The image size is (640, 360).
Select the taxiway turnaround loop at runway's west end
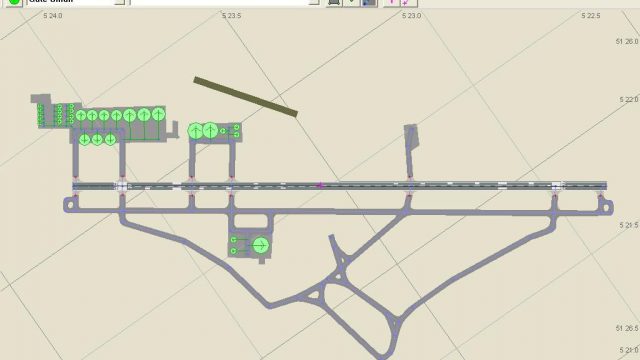70,204
